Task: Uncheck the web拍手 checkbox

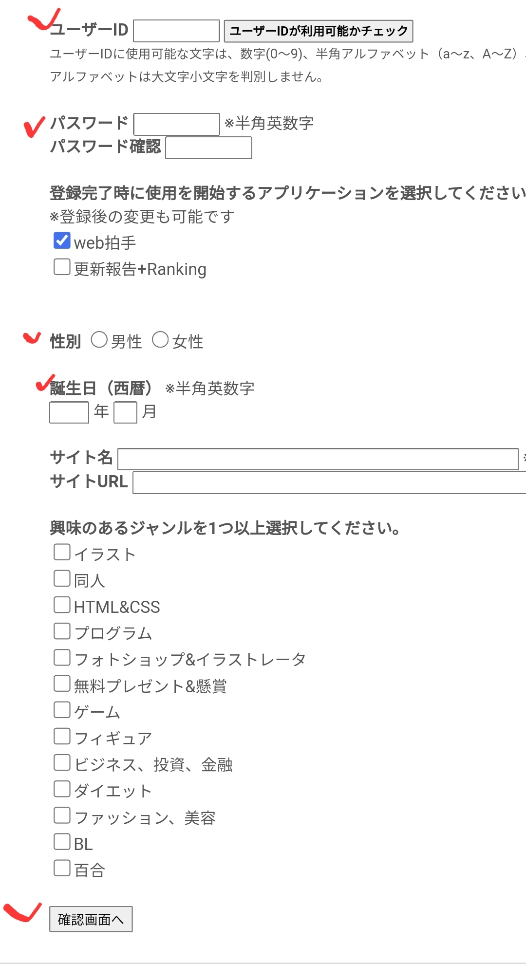Action: tap(62, 240)
